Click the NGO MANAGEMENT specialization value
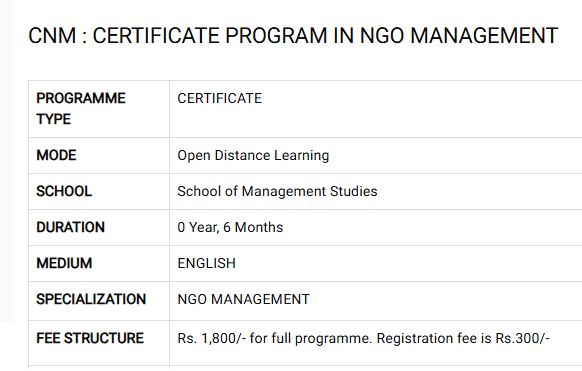 click(x=243, y=299)
